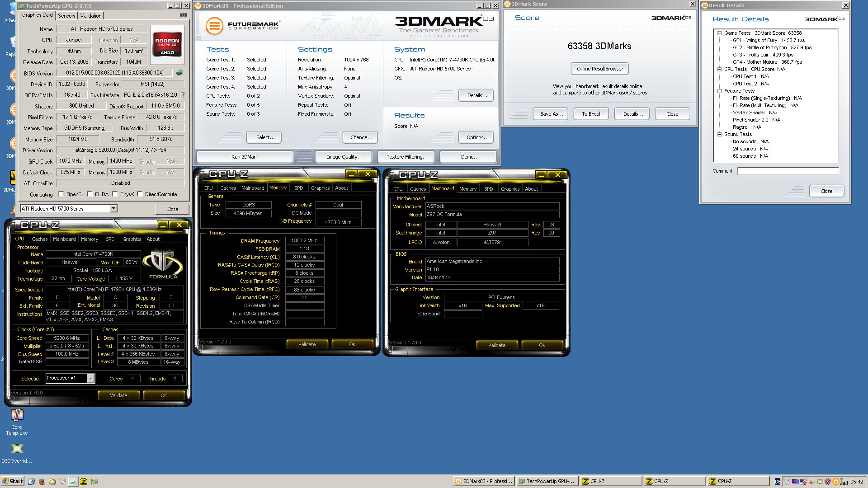Image resolution: width=868 pixels, height=488 pixels.
Task: Click the To Excel button
Action: [591, 114]
